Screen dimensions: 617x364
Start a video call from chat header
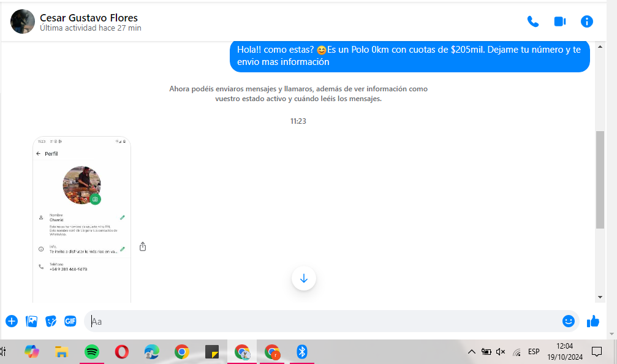(559, 21)
